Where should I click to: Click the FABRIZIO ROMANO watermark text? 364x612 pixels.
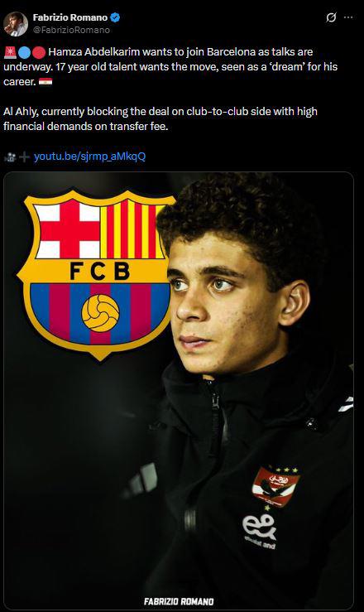pos(179,601)
